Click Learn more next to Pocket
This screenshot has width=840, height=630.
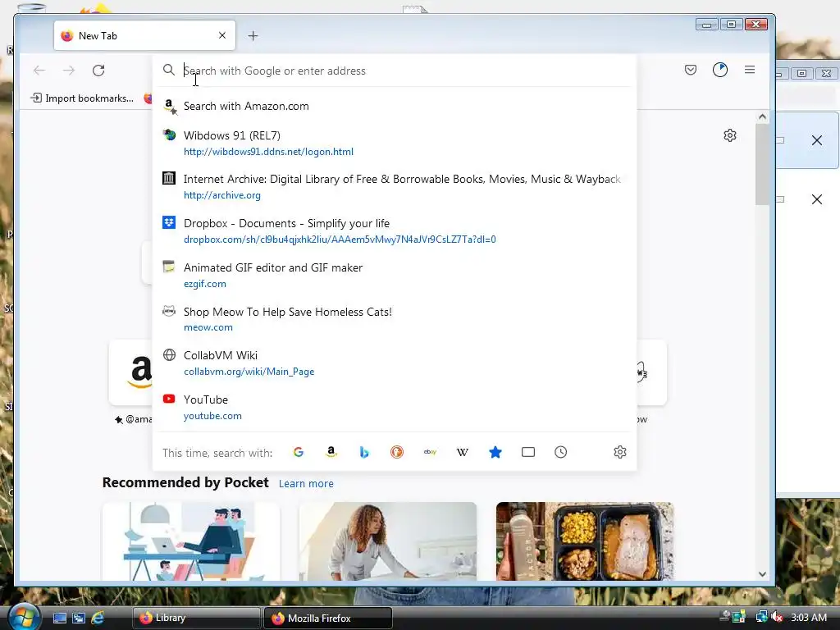306,483
